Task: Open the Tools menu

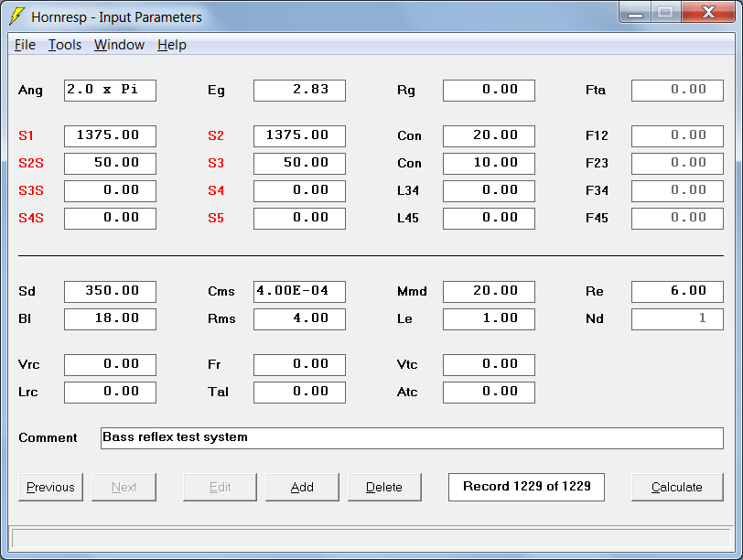Action: (65, 45)
